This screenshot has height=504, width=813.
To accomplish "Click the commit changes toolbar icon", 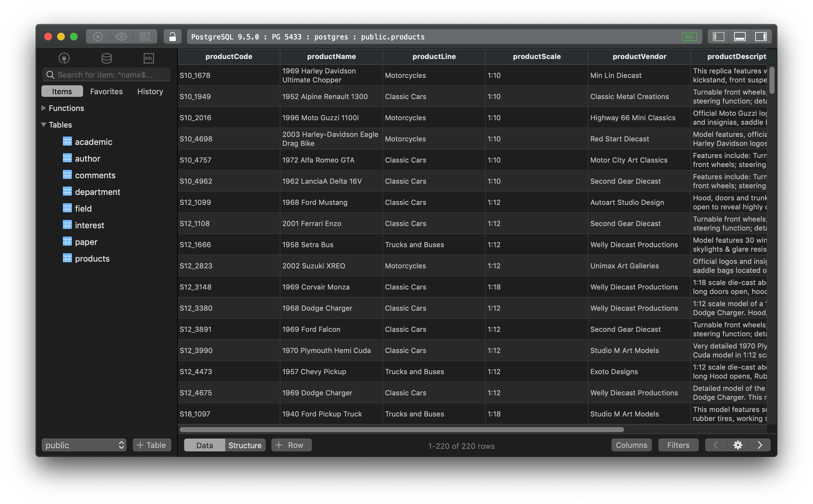I will pos(145,37).
